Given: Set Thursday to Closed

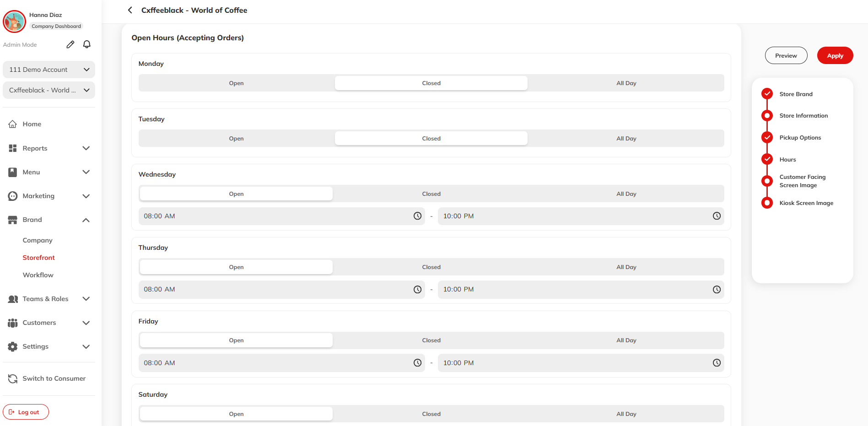Looking at the screenshot, I should pyautogui.click(x=431, y=267).
